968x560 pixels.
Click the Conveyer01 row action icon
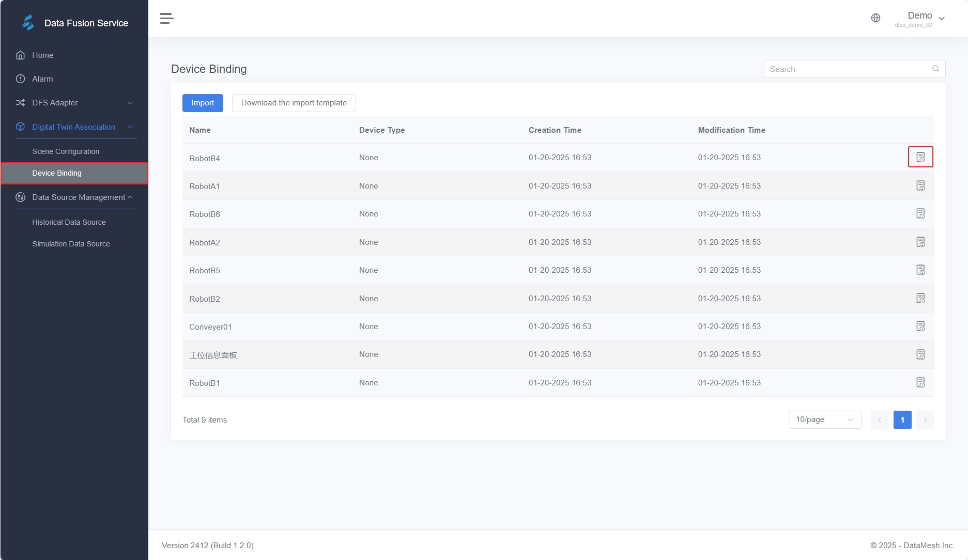point(920,326)
